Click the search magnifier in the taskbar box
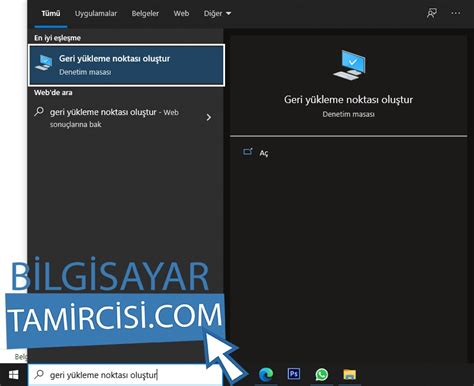The height and width of the screenshot is (386, 474). [39, 374]
